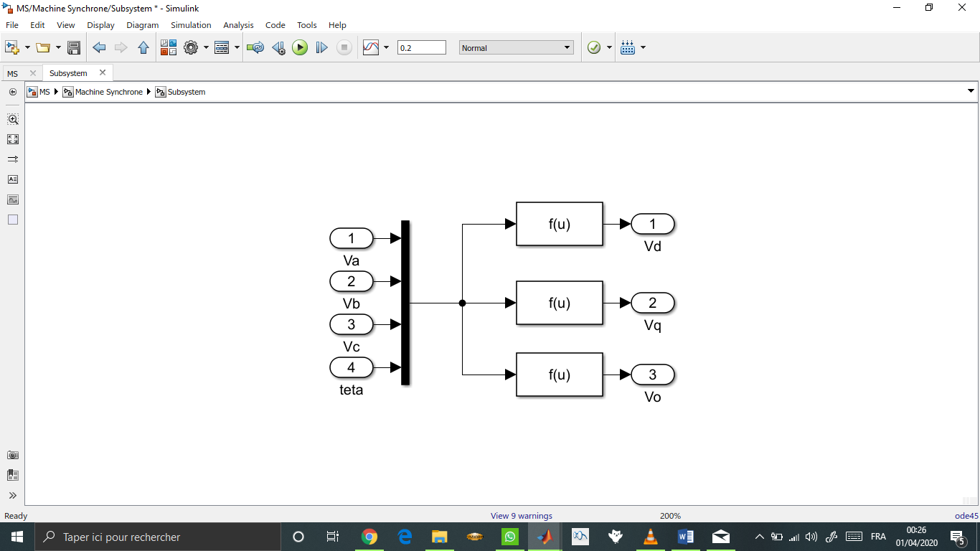
Task: Expand the Open recent files arrow
Action: tap(58, 47)
